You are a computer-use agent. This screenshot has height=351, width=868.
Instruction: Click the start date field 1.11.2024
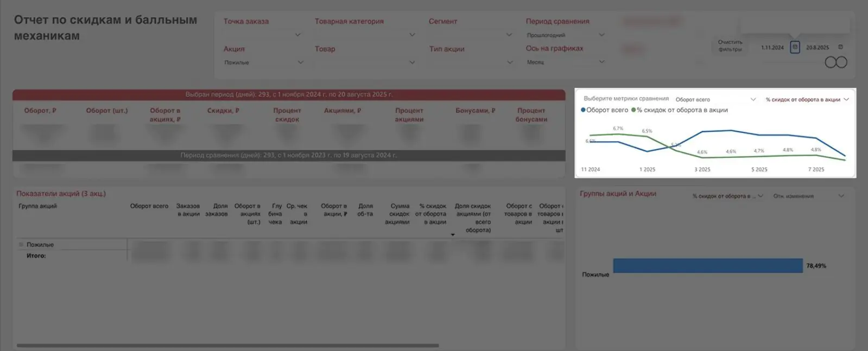pos(772,48)
